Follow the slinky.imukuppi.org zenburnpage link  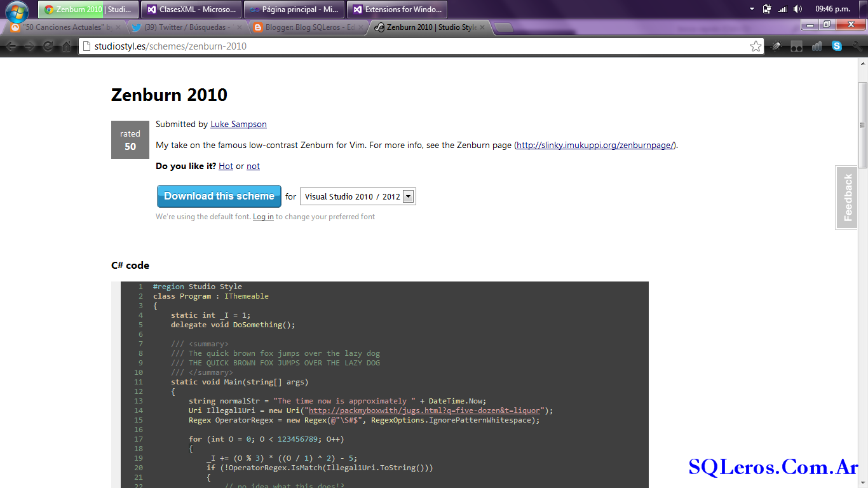pos(595,145)
